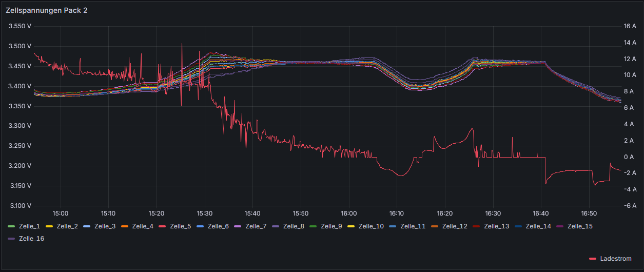Open the Ladestrom red color swatch
Image resolution: width=644 pixels, height=272 pixels.
[x=593, y=259]
